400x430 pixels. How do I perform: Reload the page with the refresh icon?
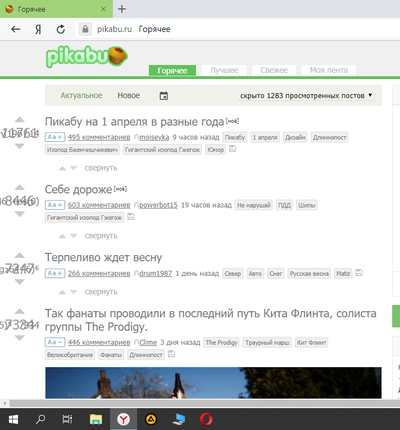click(x=61, y=29)
